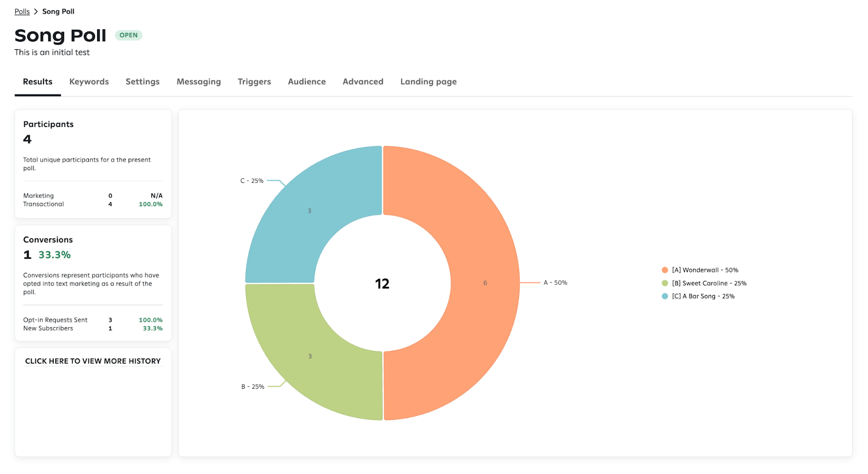Switch to the Keywords tab

(89, 82)
